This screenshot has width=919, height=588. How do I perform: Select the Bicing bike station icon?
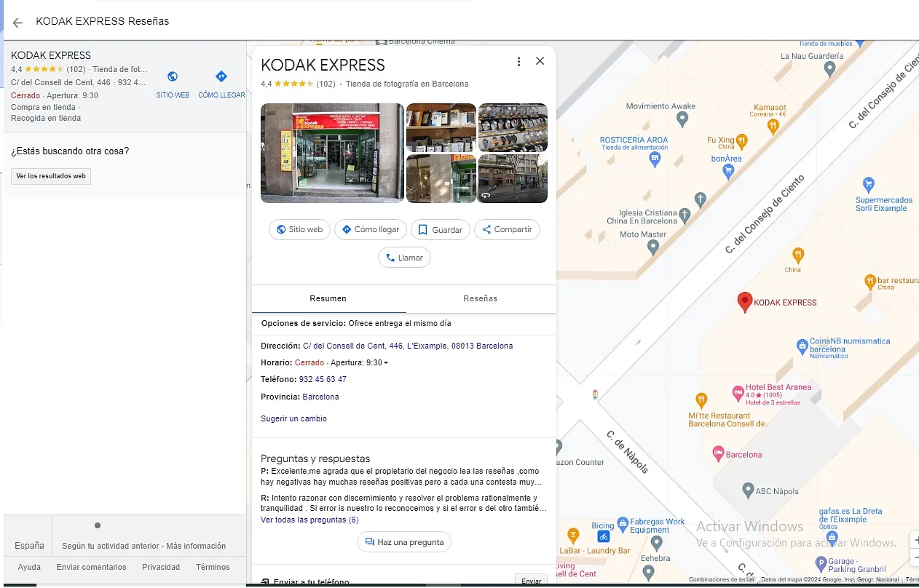click(603, 536)
